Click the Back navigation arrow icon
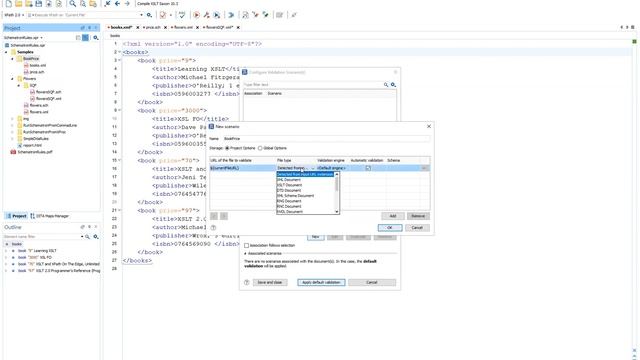Screen dimensions: 640x360 pyautogui.click(x=118, y=4)
